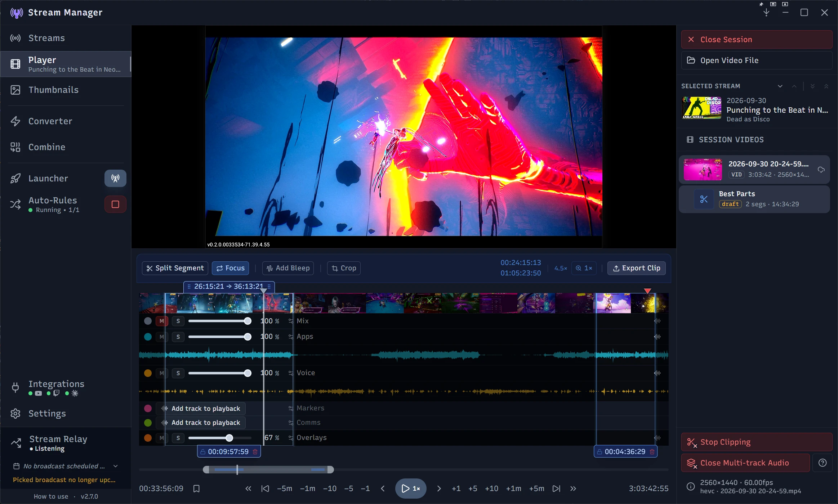Click the lock icon on segment 00:04:36:29
The width and height of the screenshot is (838, 504).
pyautogui.click(x=599, y=451)
